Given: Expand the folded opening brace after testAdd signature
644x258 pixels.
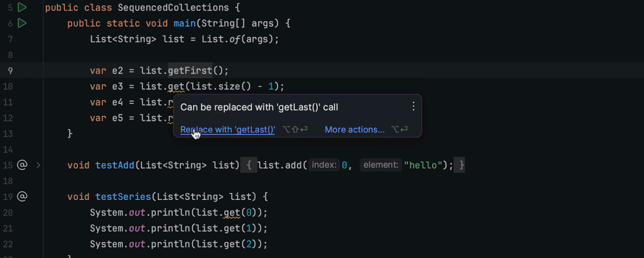Looking at the screenshot, I should pyautogui.click(x=249, y=165).
